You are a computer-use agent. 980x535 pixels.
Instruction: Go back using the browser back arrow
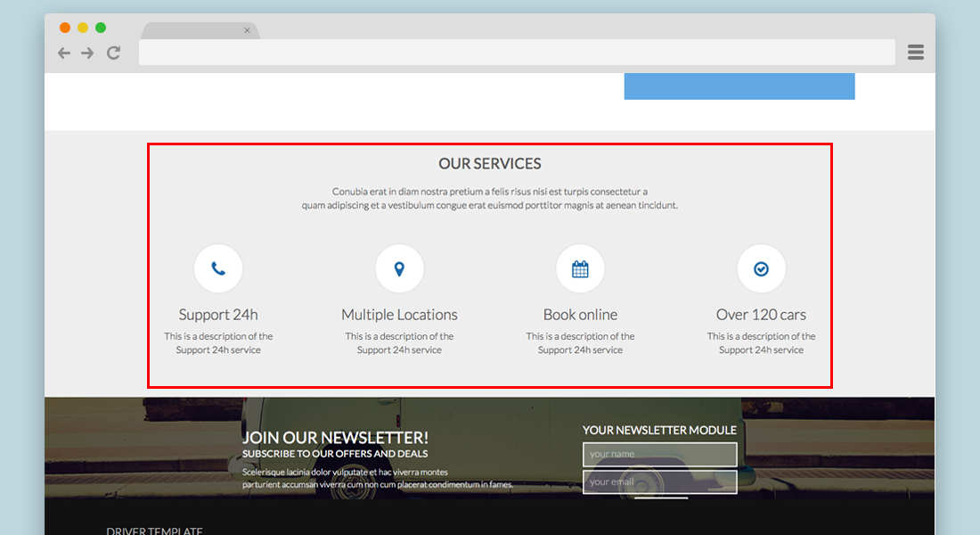tap(64, 53)
